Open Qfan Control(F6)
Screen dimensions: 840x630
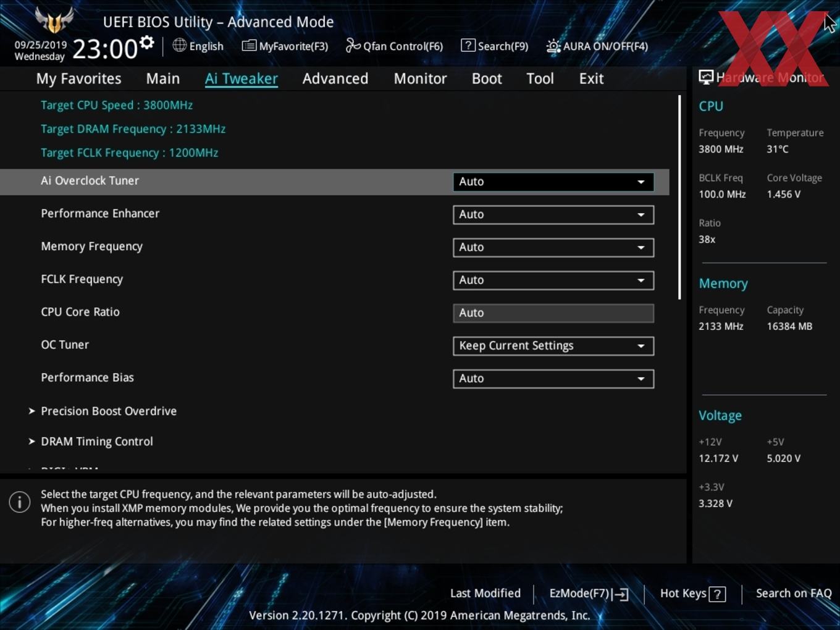(x=394, y=46)
